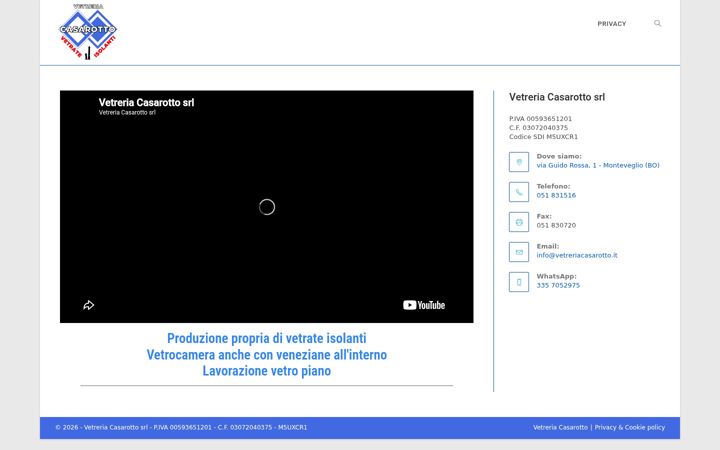Click the sidebar heading Vetreria Casarotto srl
Image resolution: width=720 pixels, height=450 pixels.
557,97
